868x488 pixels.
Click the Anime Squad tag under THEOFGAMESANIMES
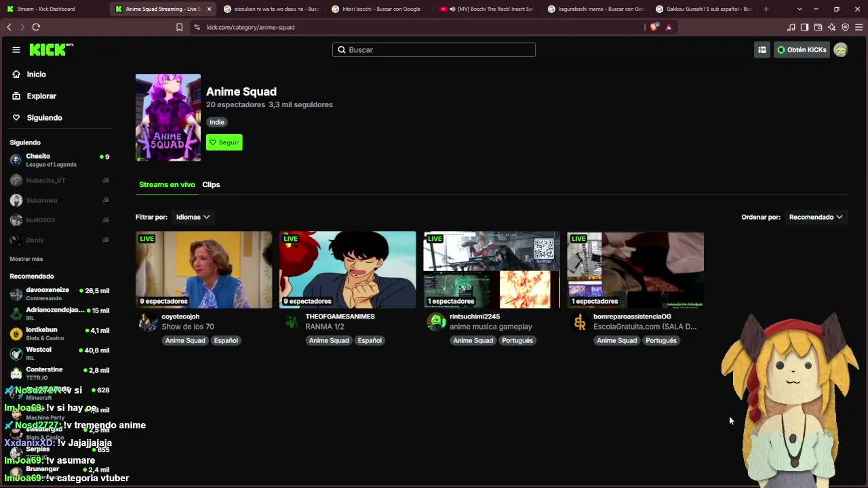[329, 340]
